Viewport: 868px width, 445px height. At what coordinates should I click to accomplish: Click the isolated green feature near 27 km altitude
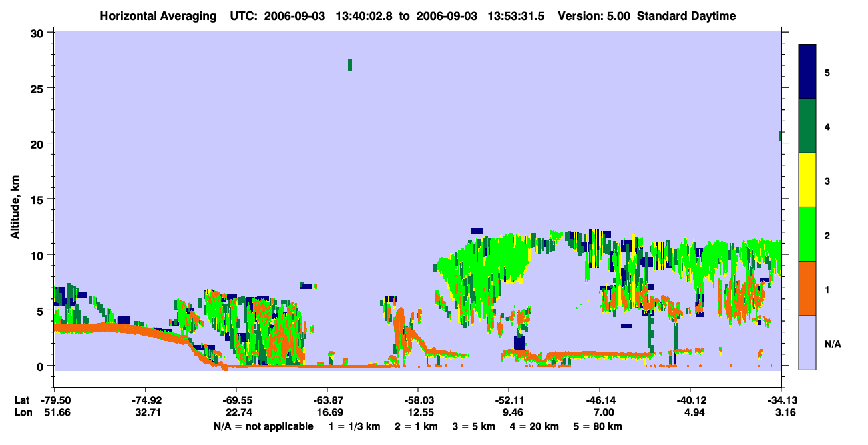349,65
